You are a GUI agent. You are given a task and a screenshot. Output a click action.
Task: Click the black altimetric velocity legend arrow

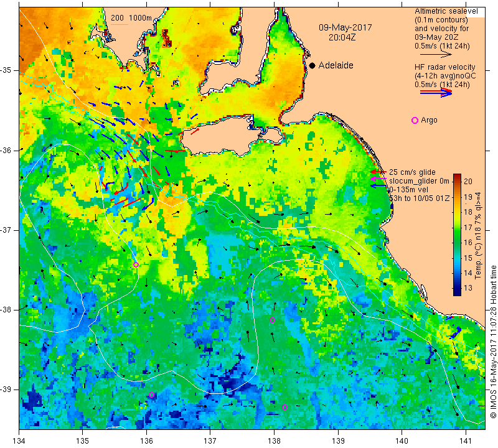[436, 55]
